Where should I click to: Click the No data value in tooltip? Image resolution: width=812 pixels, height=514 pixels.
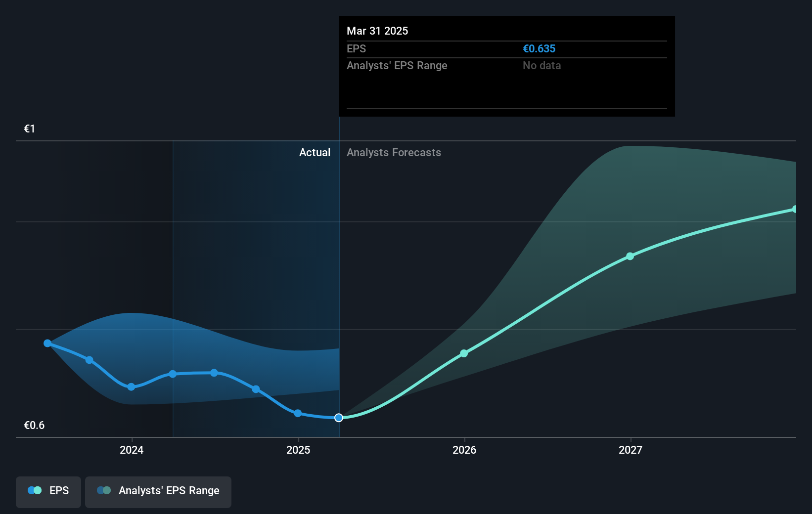pos(541,66)
